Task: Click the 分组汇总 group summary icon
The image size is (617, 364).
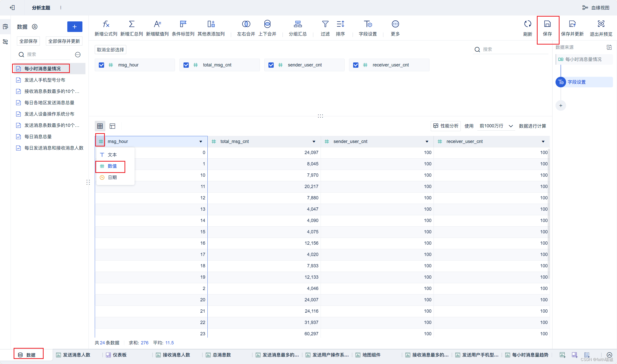Action: pyautogui.click(x=298, y=24)
